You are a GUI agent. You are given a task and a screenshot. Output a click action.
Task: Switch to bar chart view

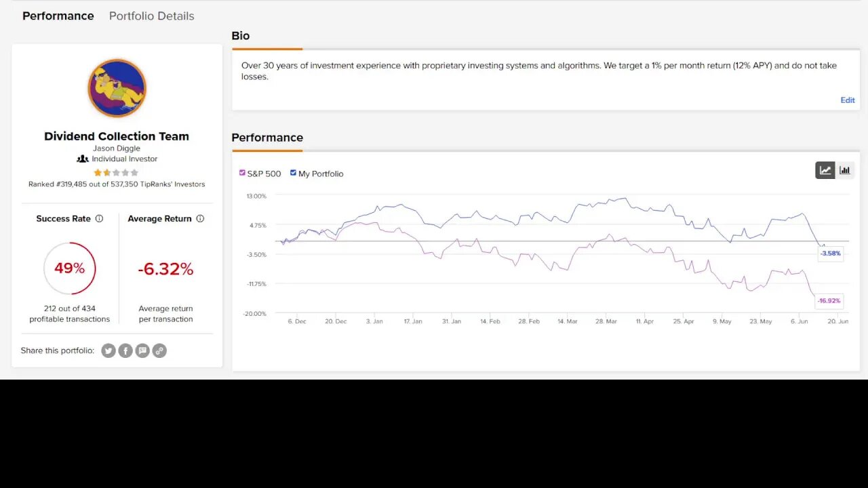point(845,170)
